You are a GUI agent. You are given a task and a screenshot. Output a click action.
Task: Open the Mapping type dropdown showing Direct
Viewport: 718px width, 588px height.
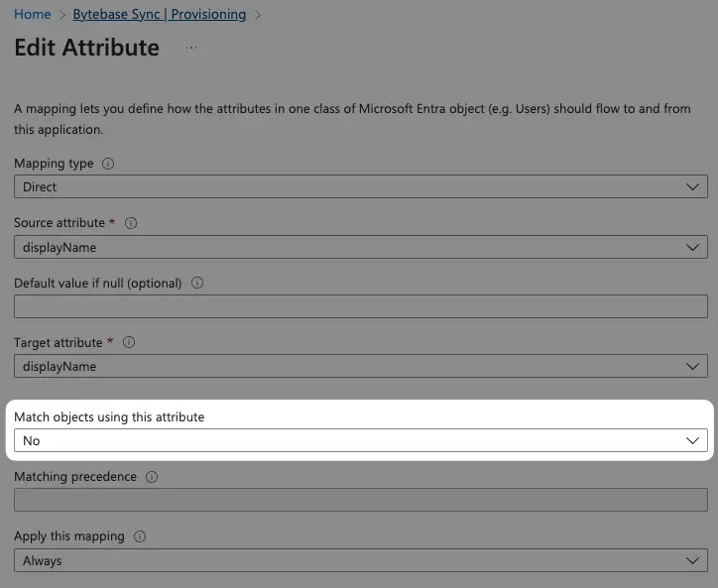(361, 186)
